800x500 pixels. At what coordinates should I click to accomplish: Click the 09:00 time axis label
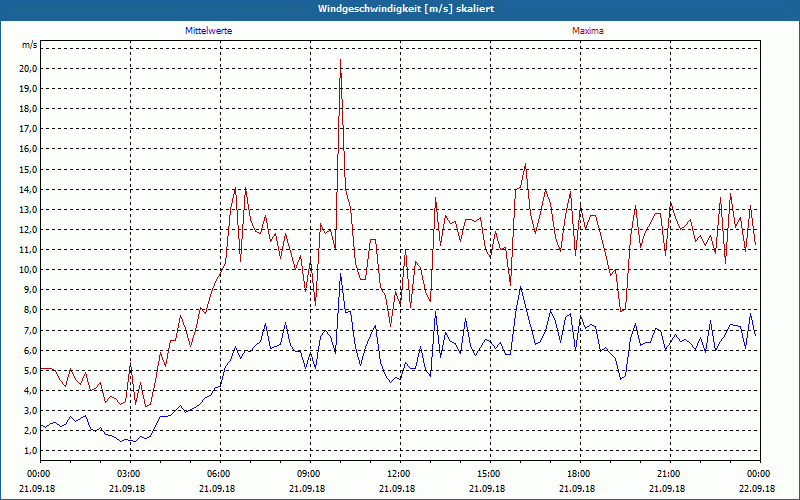pos(309,474)
